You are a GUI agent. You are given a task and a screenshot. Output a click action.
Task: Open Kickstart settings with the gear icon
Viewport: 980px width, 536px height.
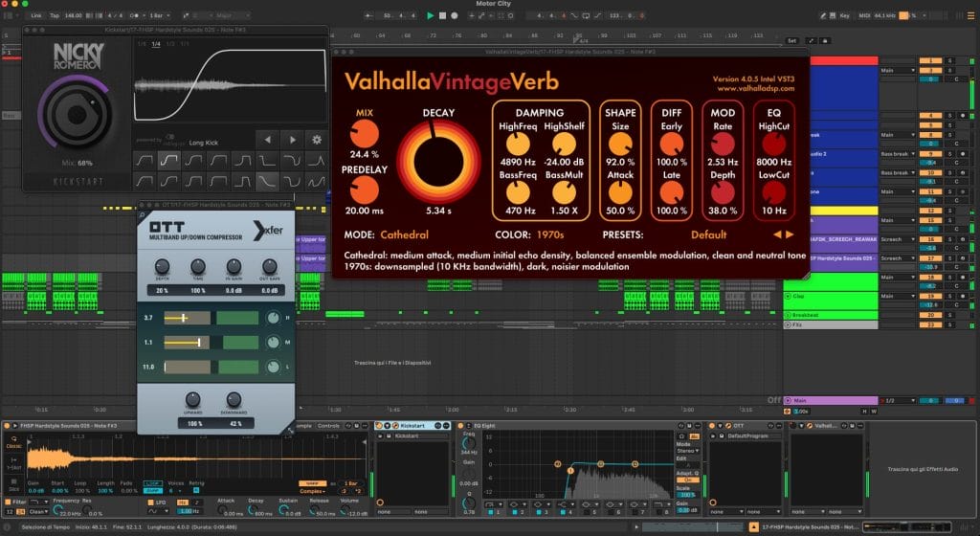click(317, 140)
